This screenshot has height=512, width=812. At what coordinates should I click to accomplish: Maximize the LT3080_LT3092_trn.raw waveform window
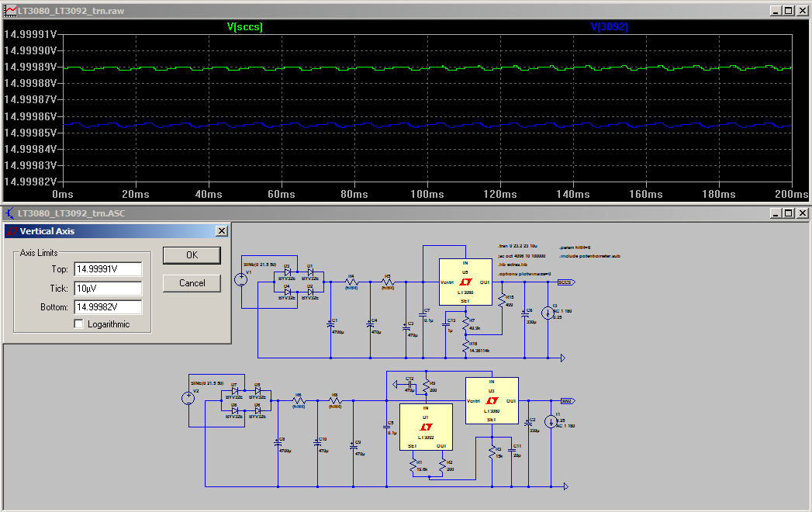[788, 10]
